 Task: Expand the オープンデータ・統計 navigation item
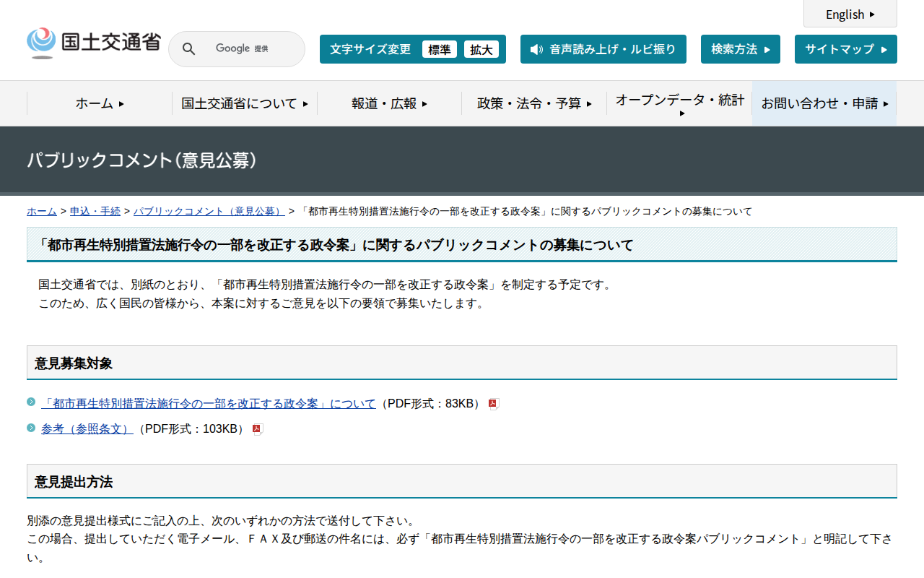679,103
